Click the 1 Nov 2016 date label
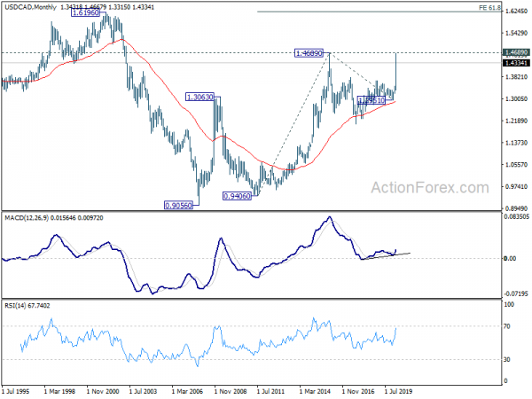Viewport: 532px width, 399px height. coord(357,392)
